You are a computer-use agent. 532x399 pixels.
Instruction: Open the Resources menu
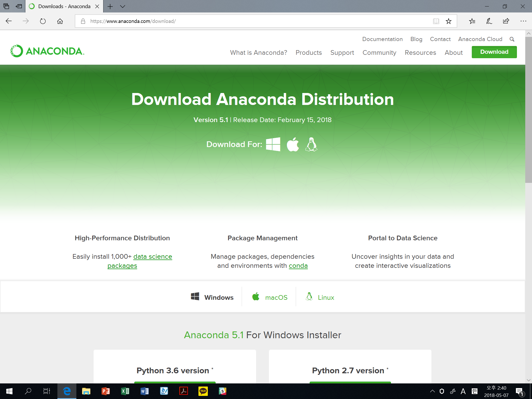(420, 53)
